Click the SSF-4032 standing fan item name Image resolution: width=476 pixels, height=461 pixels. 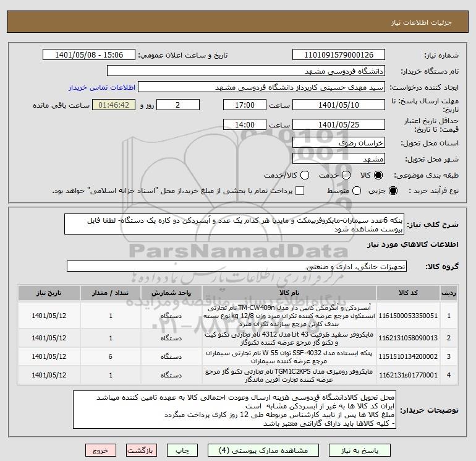[289, 357]
